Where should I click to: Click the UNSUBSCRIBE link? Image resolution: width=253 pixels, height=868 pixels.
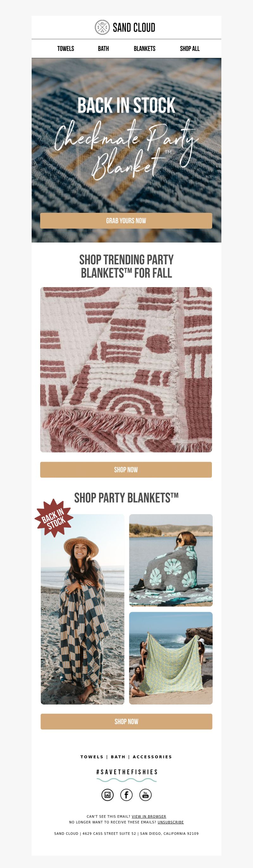click(171, 822)
